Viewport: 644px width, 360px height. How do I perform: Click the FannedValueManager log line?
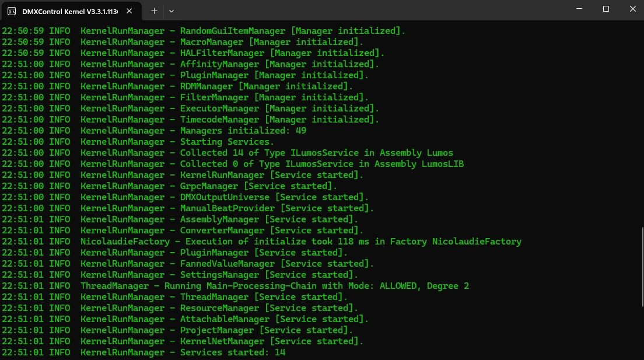188,264
